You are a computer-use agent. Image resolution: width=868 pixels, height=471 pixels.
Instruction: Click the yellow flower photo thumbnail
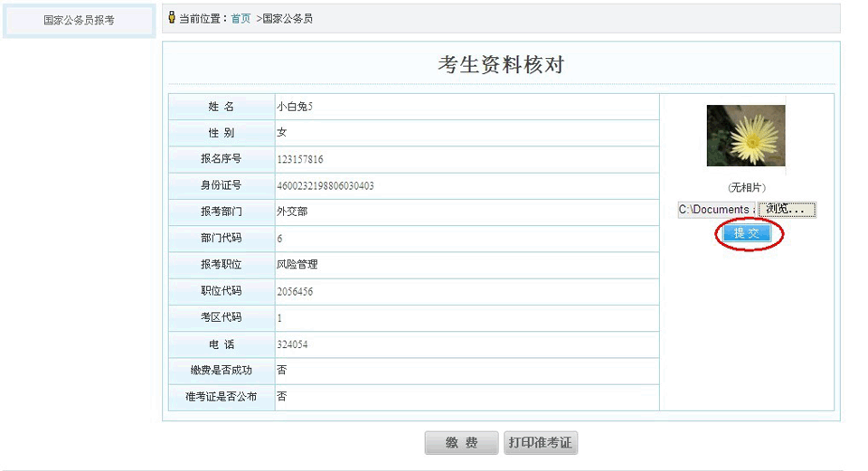(x=746, y=136)
